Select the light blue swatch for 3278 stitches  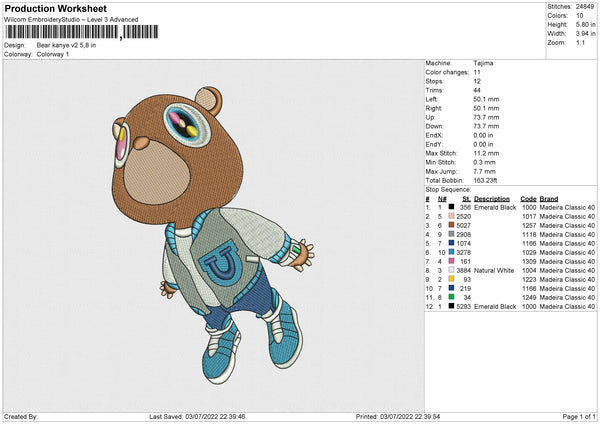click(x=452, y=252)
